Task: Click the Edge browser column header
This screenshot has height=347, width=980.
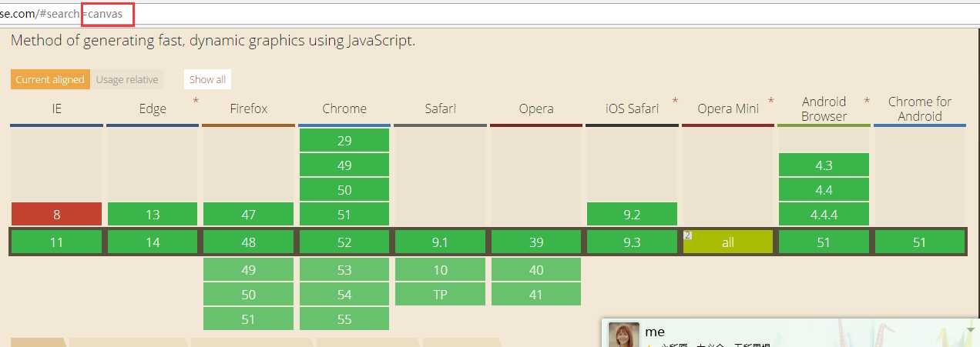Action: (x=153, y=108)
